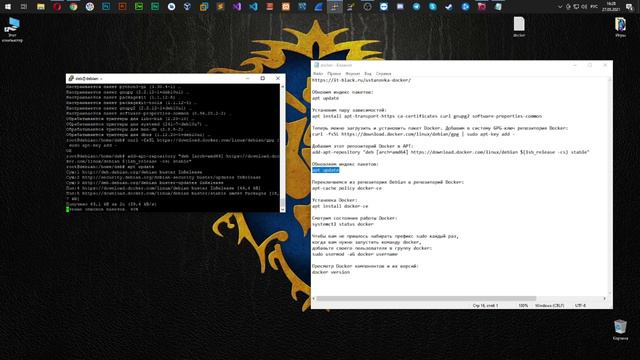The image size is (640, 360).
Task: Open the Windows Start menu
Action: (7, 7)
